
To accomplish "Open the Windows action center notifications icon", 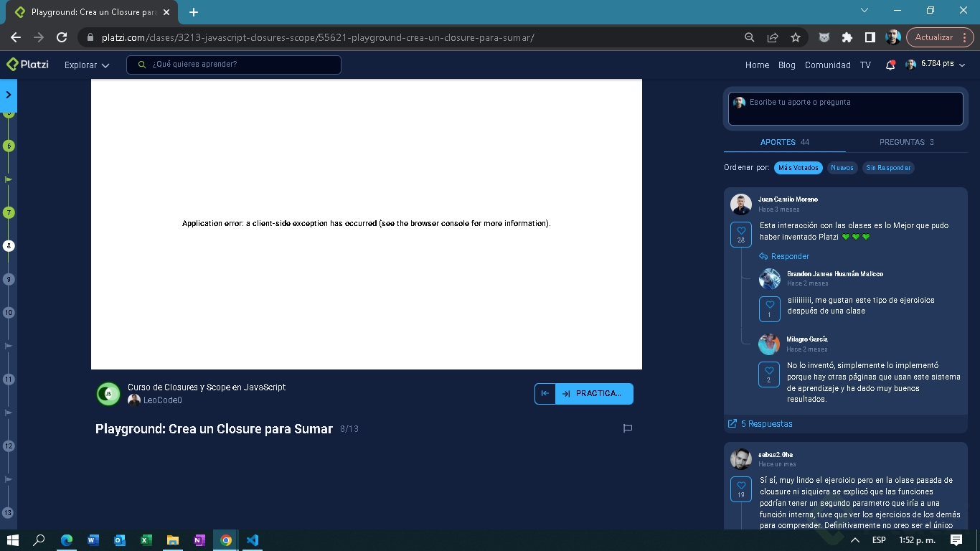I will tap(956, 540).
